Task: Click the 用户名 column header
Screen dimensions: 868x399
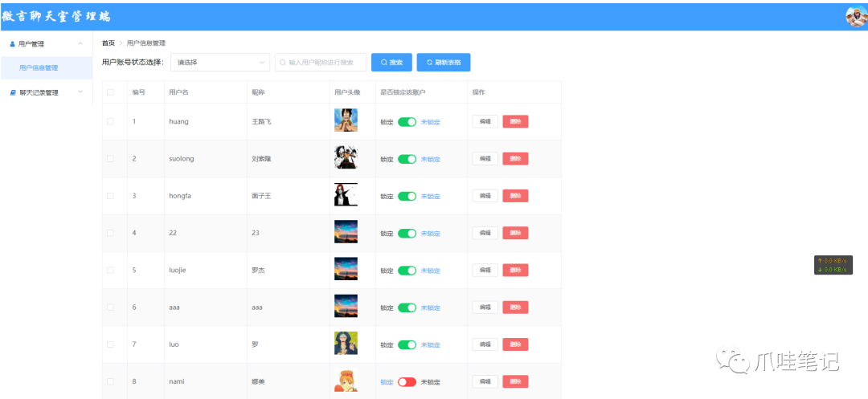Action: tap(178, 92)
